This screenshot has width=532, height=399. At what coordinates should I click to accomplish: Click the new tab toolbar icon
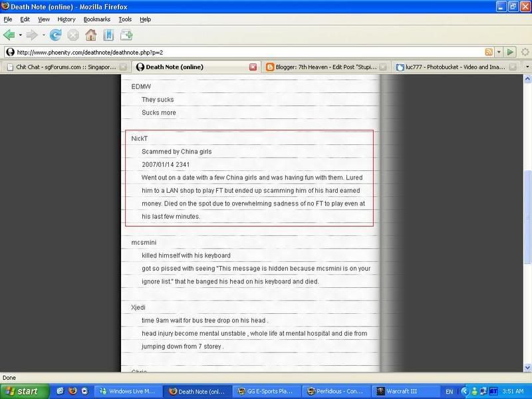(x=126, y=35)
